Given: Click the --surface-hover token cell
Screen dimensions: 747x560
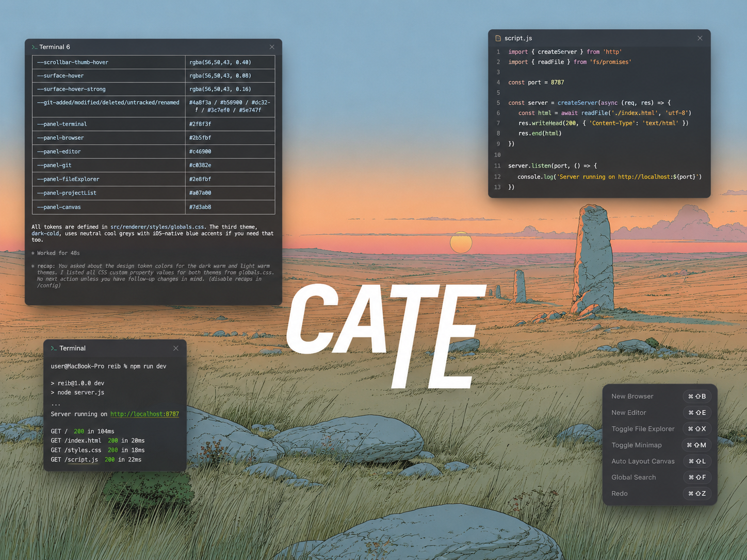Looking at the screenshot, I should point(108,76).
